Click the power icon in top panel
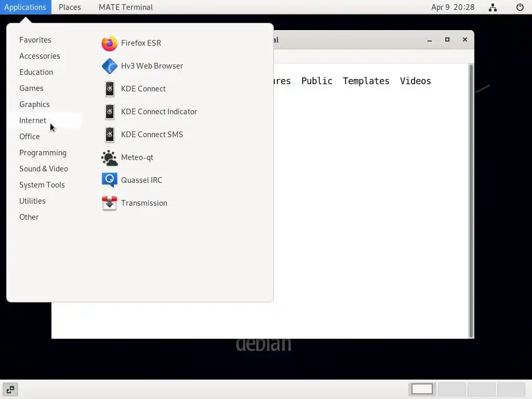This screenshot has width=532, height=399. coord(520,7)
